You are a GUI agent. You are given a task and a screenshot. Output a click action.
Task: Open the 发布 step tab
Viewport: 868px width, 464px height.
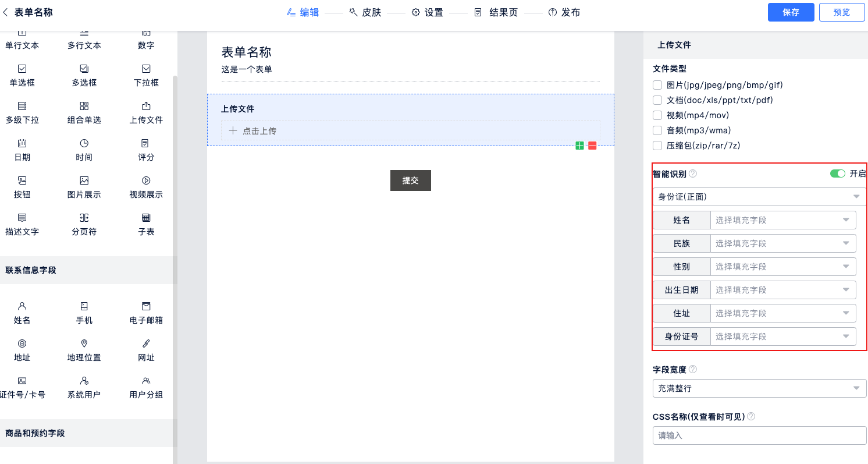tap(564, 12)
